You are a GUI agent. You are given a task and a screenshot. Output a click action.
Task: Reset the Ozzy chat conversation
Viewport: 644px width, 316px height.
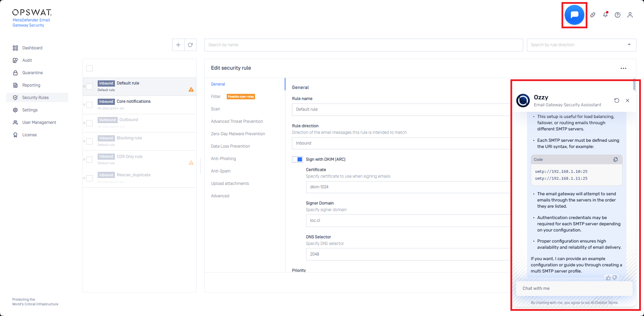coord(617,100)
